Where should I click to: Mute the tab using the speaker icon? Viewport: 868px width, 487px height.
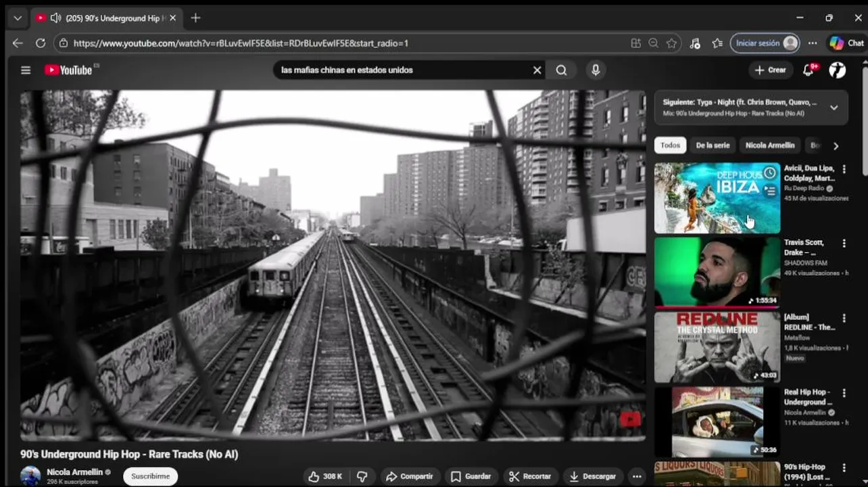pos(55,18)
